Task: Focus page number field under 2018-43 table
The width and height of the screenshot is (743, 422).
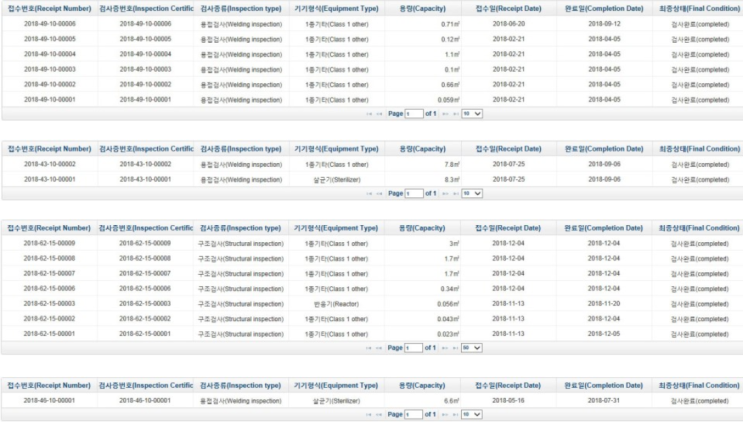Action: pyautogui.click(x=414, y=193)
